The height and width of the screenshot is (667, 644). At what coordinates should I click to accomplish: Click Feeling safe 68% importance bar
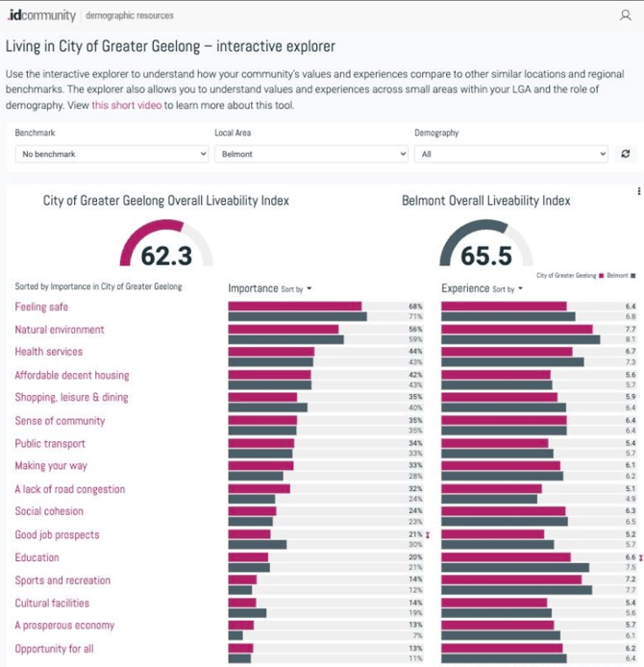coord(295,307)
